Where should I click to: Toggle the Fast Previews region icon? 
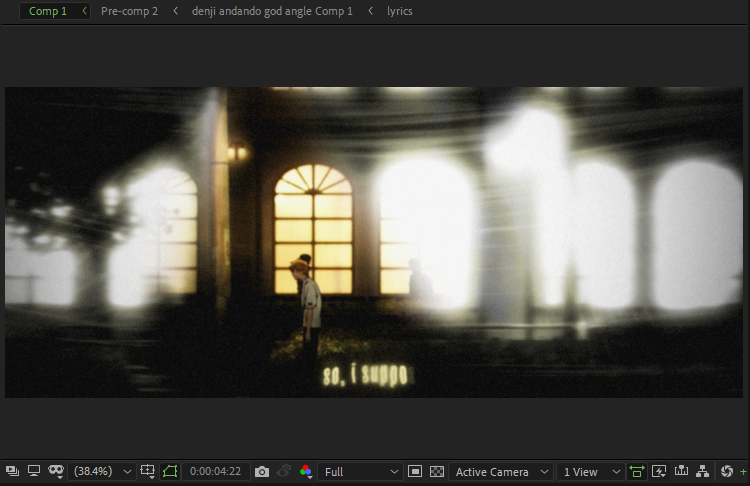click(415, 472)
